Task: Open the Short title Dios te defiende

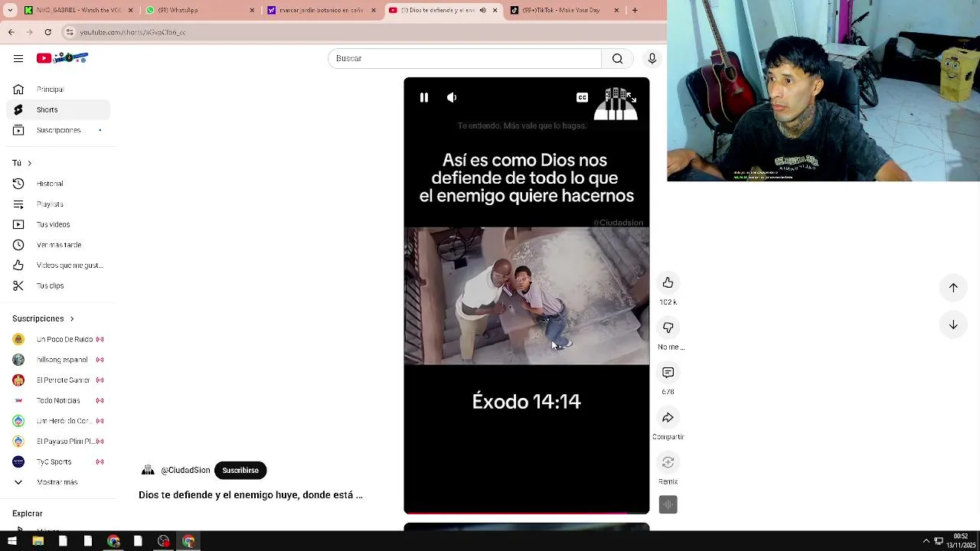Action: [250, 495]
